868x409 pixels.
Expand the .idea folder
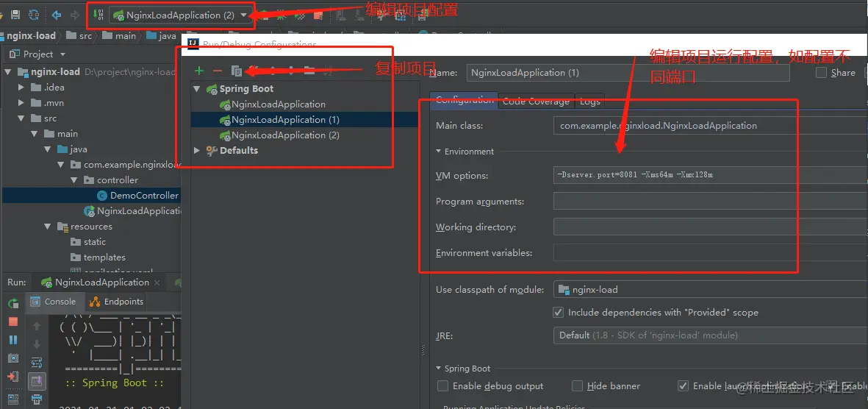tap(21, 88)
